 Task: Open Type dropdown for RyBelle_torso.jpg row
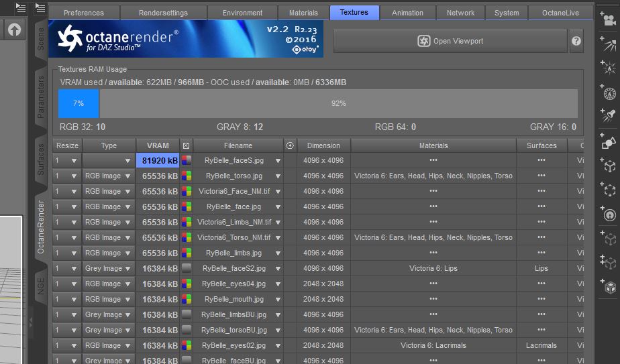[109, 176]
